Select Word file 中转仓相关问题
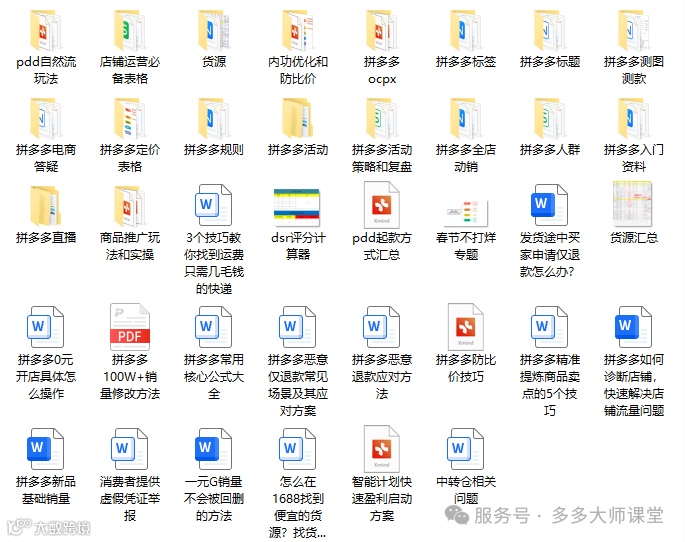Screen dimensions: 685x542 [x=466, y=449]
